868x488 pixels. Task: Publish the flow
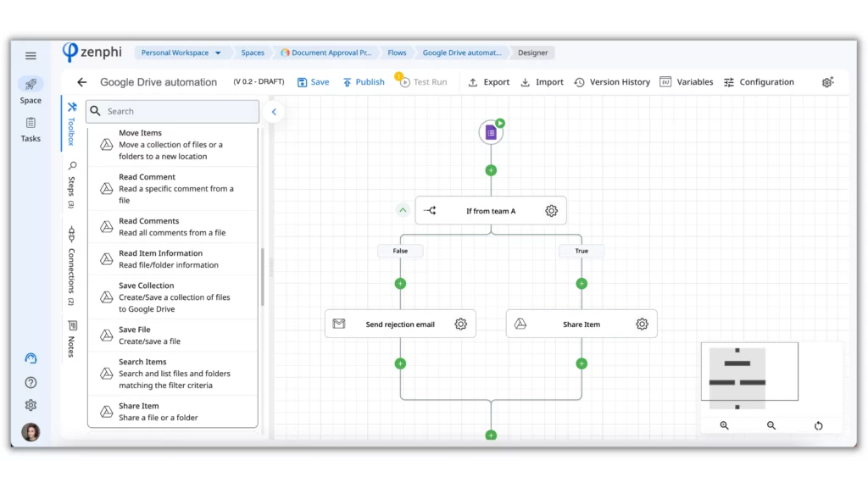pyautogui.click(x=364, y=82)
